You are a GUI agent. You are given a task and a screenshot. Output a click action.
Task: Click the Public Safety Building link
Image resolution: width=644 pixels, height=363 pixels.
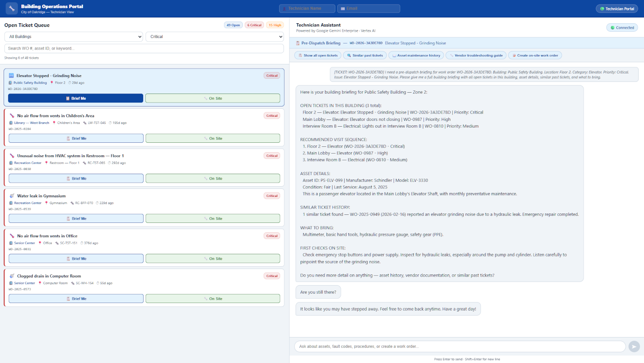point(30,83)
